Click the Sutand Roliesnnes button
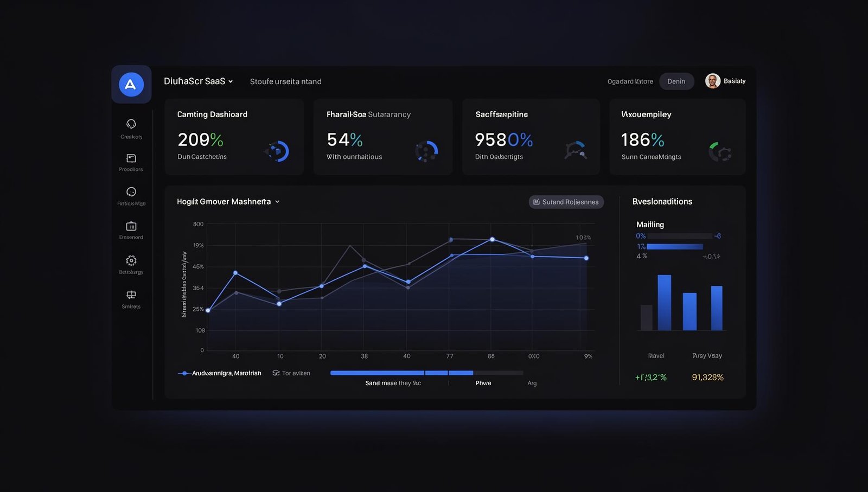This screenshot has width=868, height=492. (x=566, y=202)
